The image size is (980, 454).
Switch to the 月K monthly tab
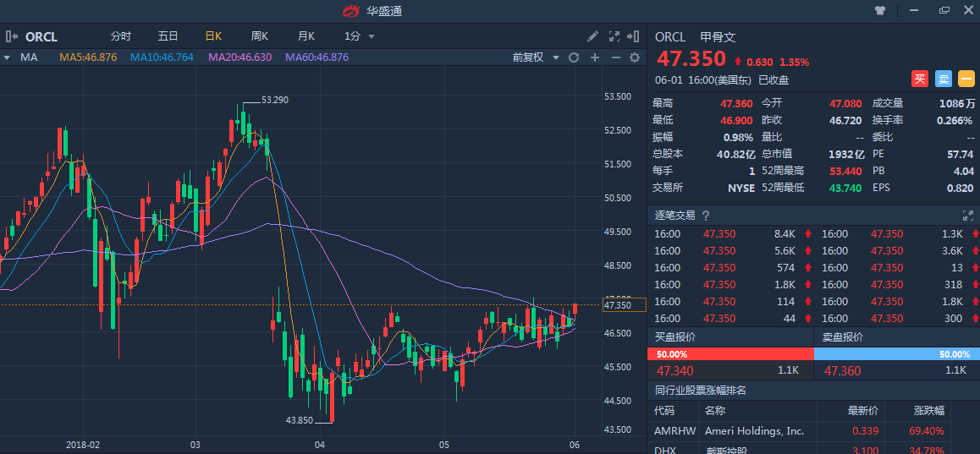[306, 36]
